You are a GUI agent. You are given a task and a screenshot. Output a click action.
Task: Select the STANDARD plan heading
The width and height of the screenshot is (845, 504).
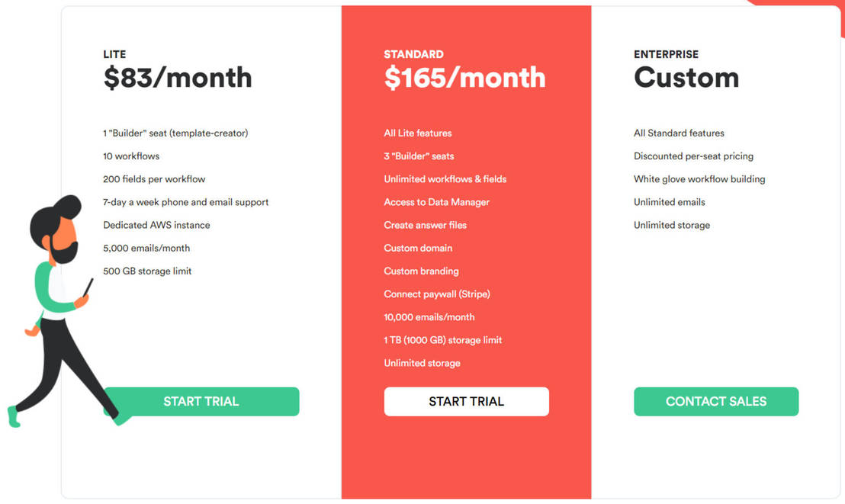pos(414,54)
